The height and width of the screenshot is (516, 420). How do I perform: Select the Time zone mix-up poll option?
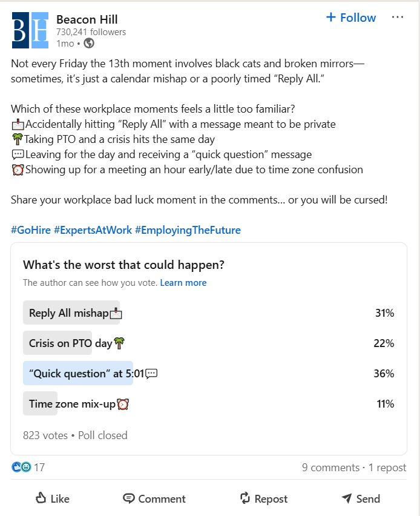tap(209, 403)
